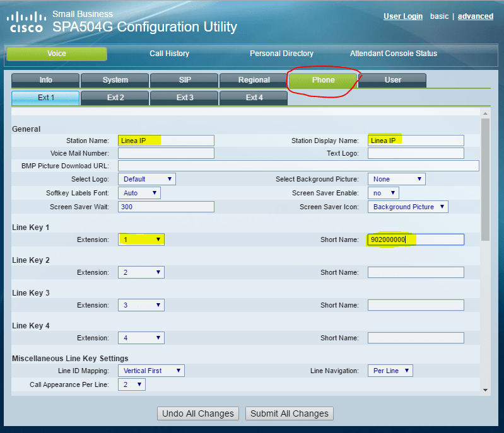The height and width of the screenshot is (433, 504).
Task: Open the Select Logo dropdown
Action: coord(147,179)
